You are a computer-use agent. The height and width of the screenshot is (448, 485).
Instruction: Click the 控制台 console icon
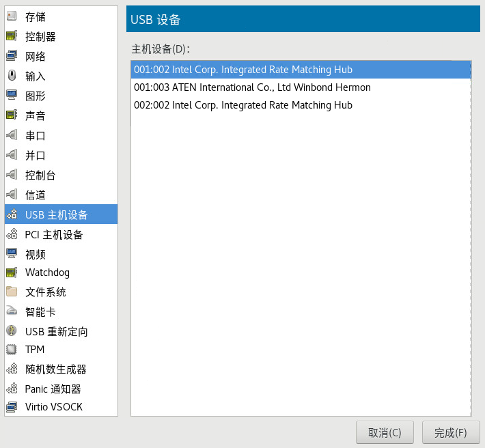pyautogui.click(x=12, y=174)
